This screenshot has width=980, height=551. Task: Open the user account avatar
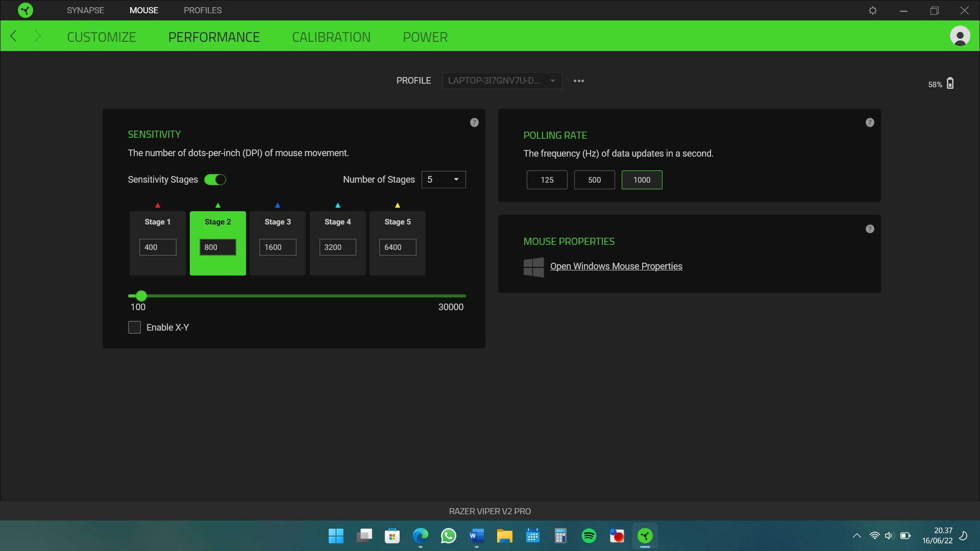pyautogui.click(x=960, y=36)
